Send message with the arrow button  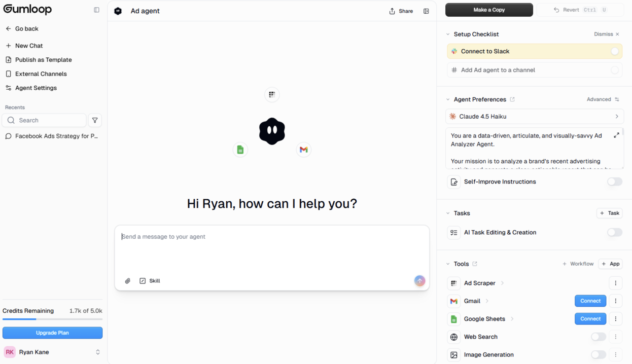tap(419, 281)
